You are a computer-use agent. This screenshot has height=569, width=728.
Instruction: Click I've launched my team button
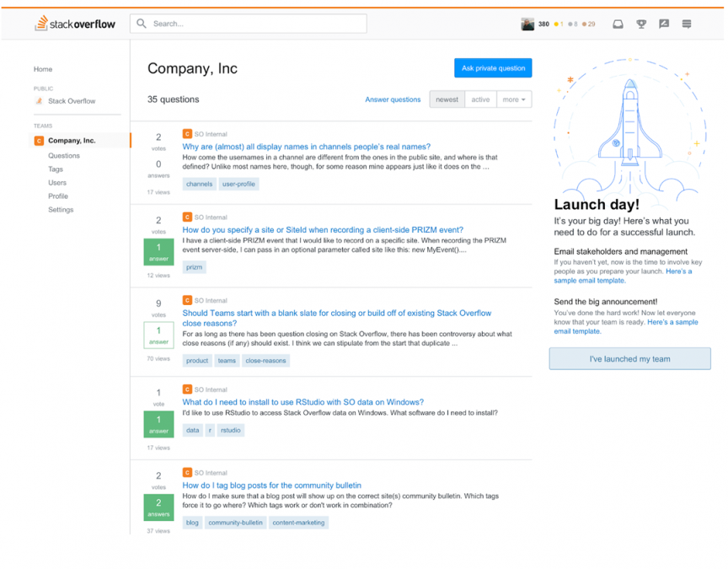(x=629, y=358)
